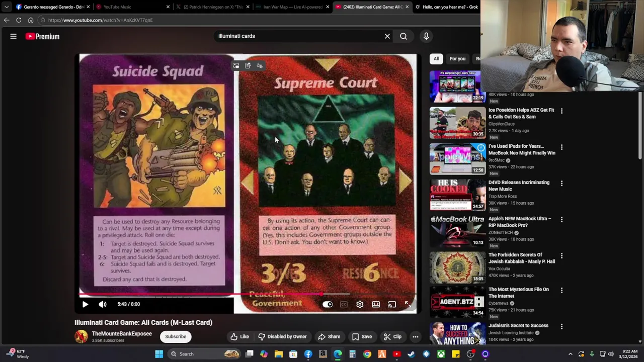This screenshot has width=644, height=362.
Task: Open menu for Forbidden Secrets of Kabbalah video
Action: 561,255
